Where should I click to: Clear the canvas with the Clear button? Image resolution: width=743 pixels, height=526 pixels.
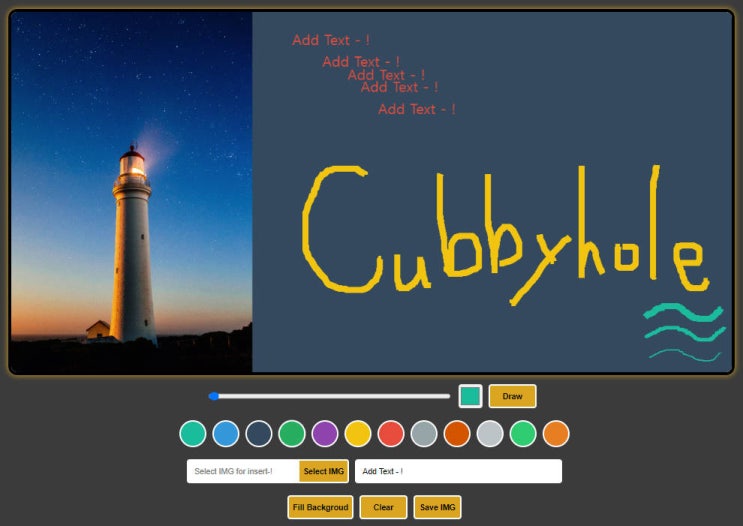point(383,507)
